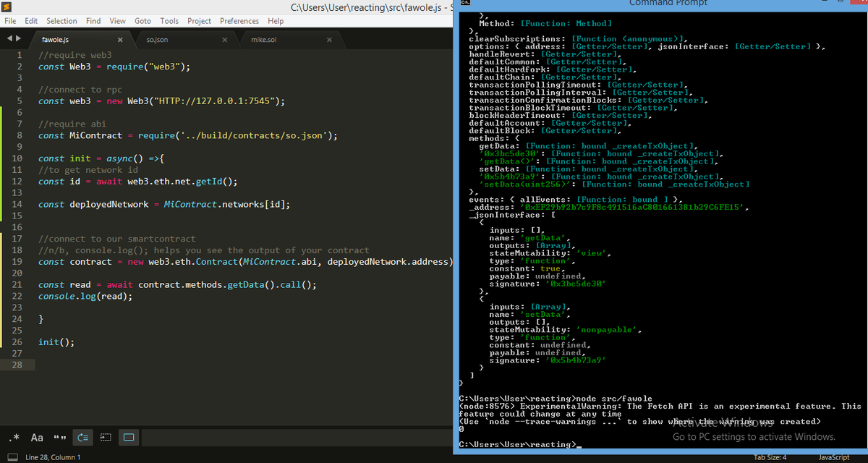Close the mike.sol tab
The width and height of the screenshot is (868, 463).
329,40
